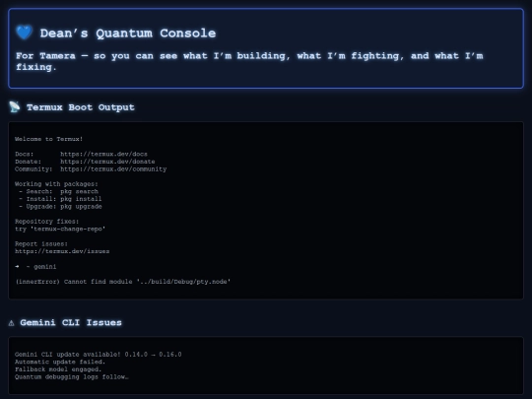The image size is (532, 399).
Task: Click the "Cannot find module" error line
Action: [123, 282]
